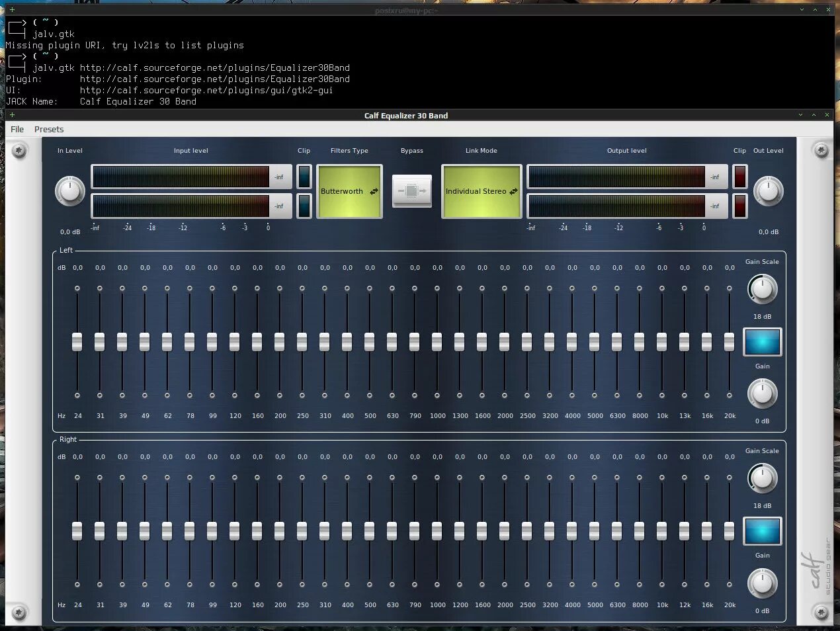
Task: Click the 'Link Mode' label
Action: point(481,151)
